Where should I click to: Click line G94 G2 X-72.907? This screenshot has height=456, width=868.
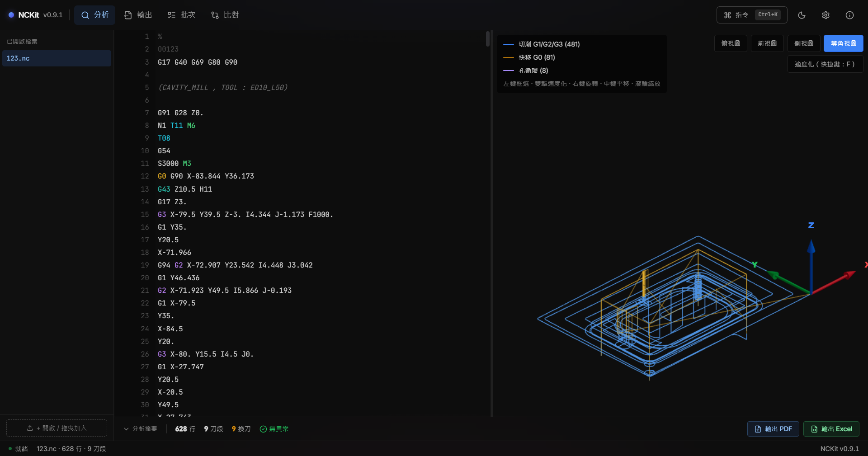[235, 265]
